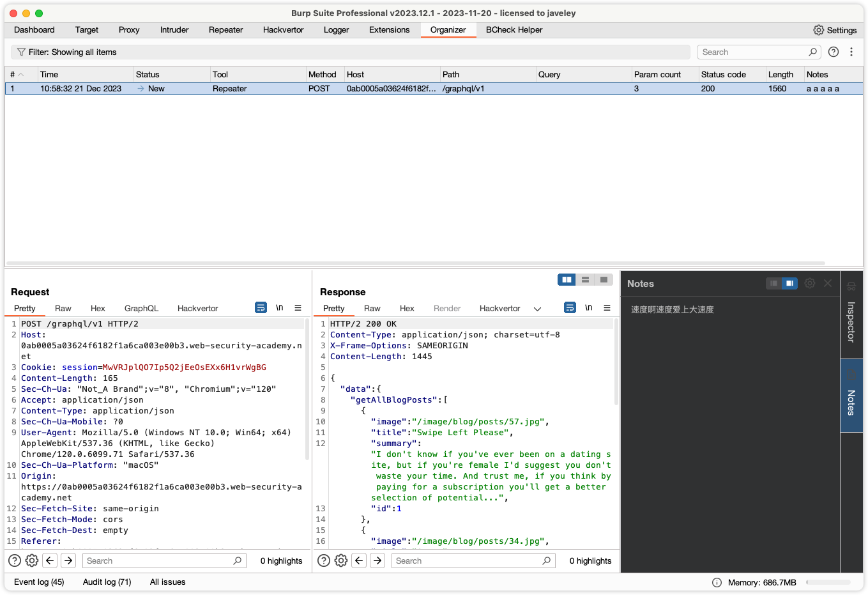Viewport: 868px width, 595px height.
Task: Go to next Request search match
Action: 68,560
